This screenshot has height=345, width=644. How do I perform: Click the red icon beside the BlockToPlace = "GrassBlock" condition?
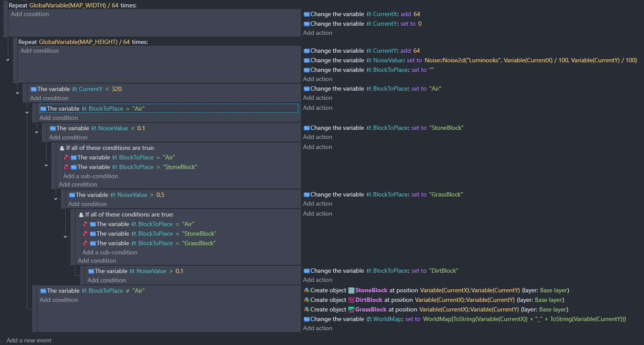[85, 244]
